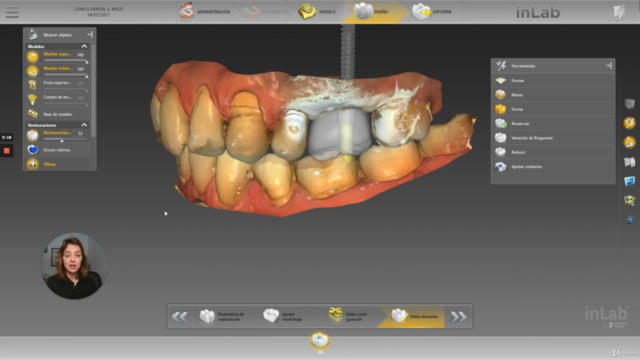Select the Ajustar contactos tool
This screenshot has height=360, width=640.
pos(553,166)
